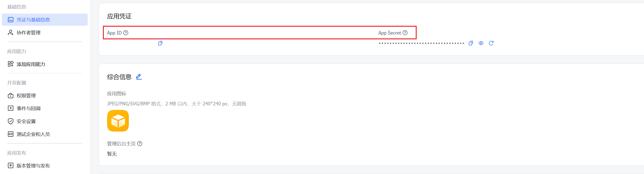
Task: Select 测试企业和人员 in sidebar
Action: [33, 134]
